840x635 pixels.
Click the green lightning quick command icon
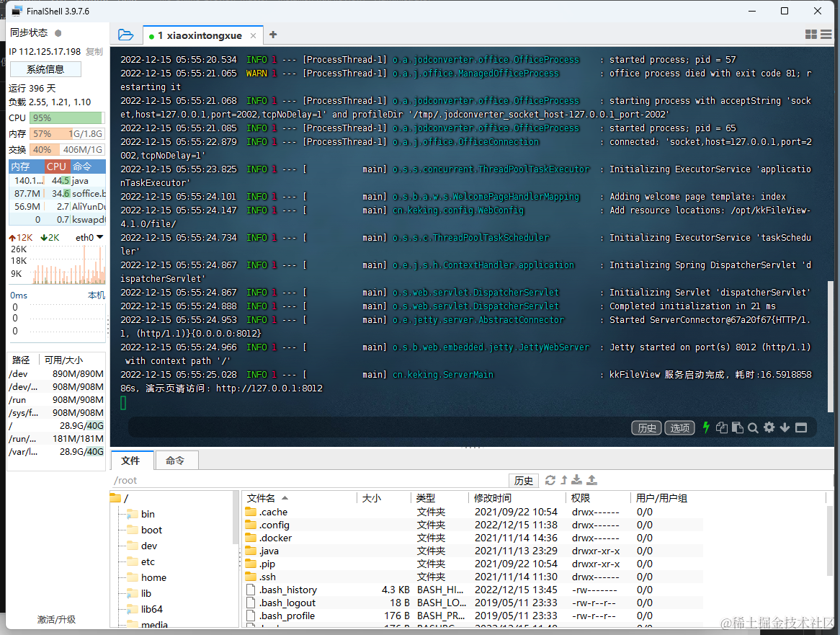coord(706,427)
